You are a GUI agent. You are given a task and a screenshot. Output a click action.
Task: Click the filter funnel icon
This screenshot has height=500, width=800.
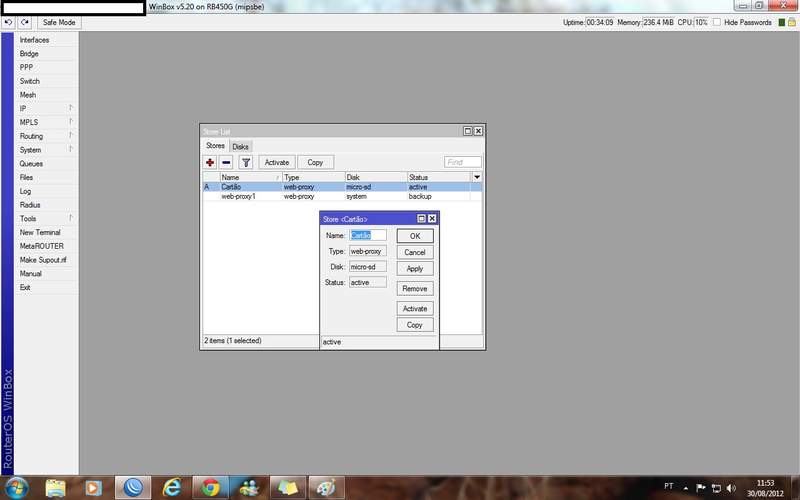246,162
